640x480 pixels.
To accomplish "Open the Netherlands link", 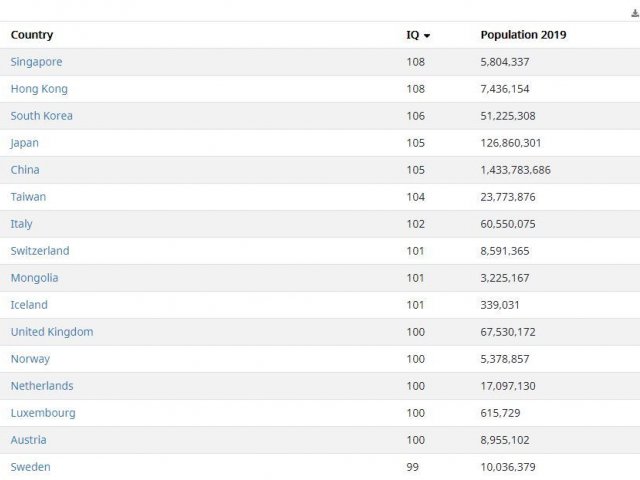I will [x=42, y=386].
